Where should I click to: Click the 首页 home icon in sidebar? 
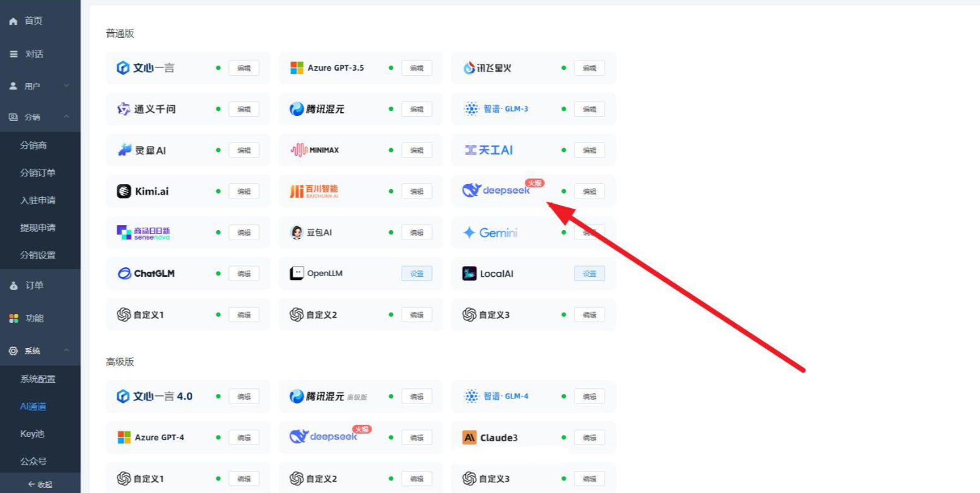point(13,21)
